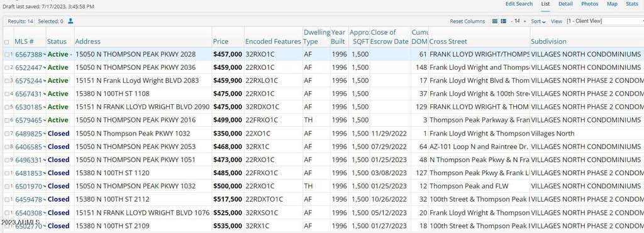Screen dimensions: 644x233
Task: Click the $499,000 price cell
Action: [228, 121]
